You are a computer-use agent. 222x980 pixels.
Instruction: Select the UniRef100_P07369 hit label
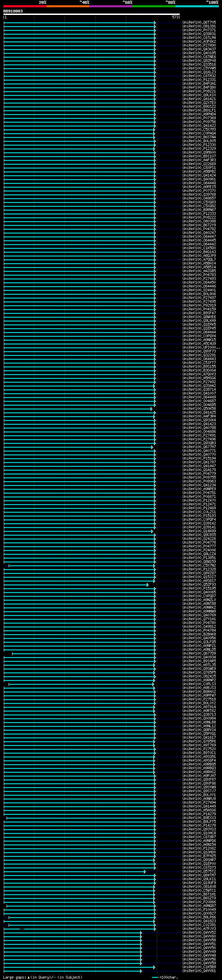coord(199,118)
